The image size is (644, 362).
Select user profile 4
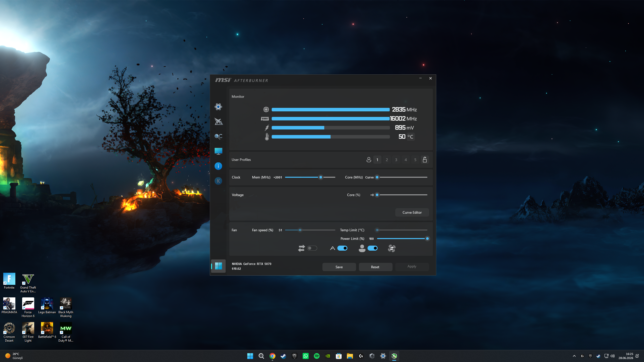[x=406, y=160]
